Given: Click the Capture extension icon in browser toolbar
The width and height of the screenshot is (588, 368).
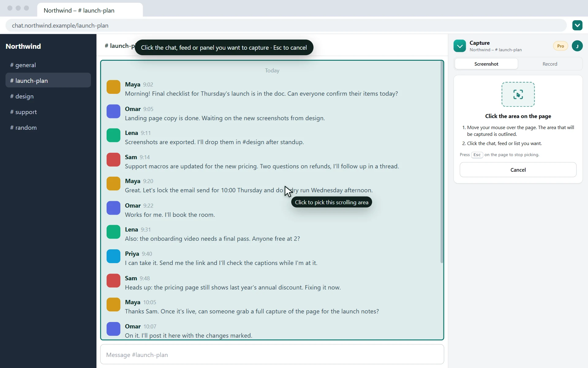Looking at the screenshot, I should coord(577,25).
